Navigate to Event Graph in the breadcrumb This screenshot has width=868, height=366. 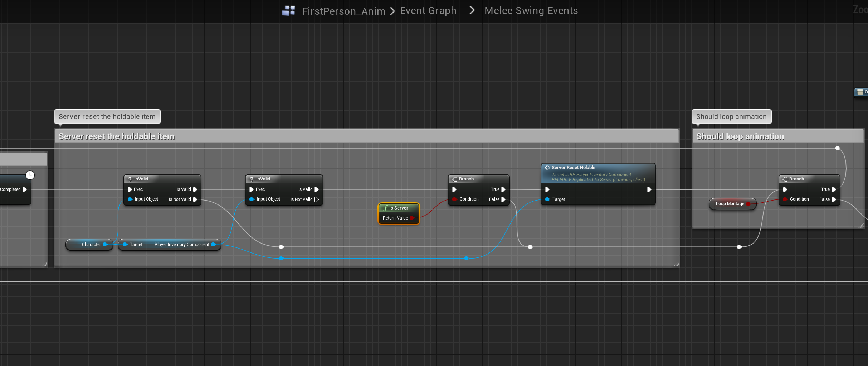(428, 11)
